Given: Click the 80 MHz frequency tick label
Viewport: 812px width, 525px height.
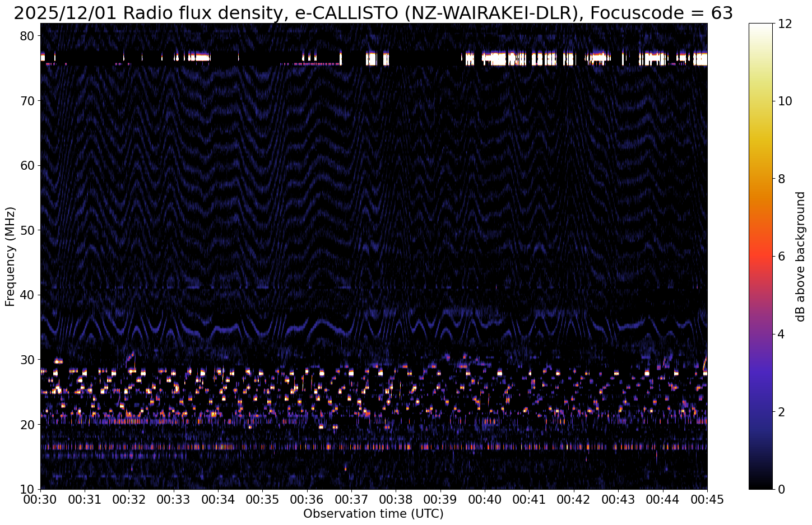Looking at the screenshot, I should [28, 36].
